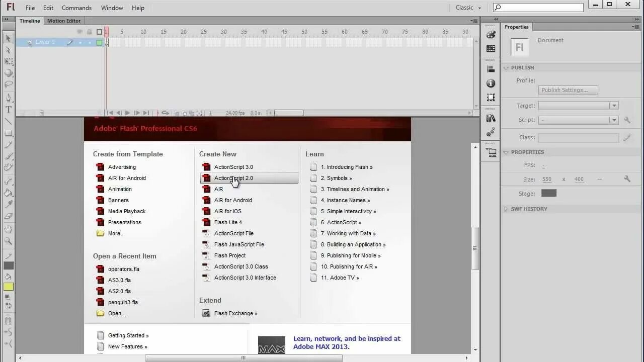Open the Classic workspace dropdown

pos(468,8)
